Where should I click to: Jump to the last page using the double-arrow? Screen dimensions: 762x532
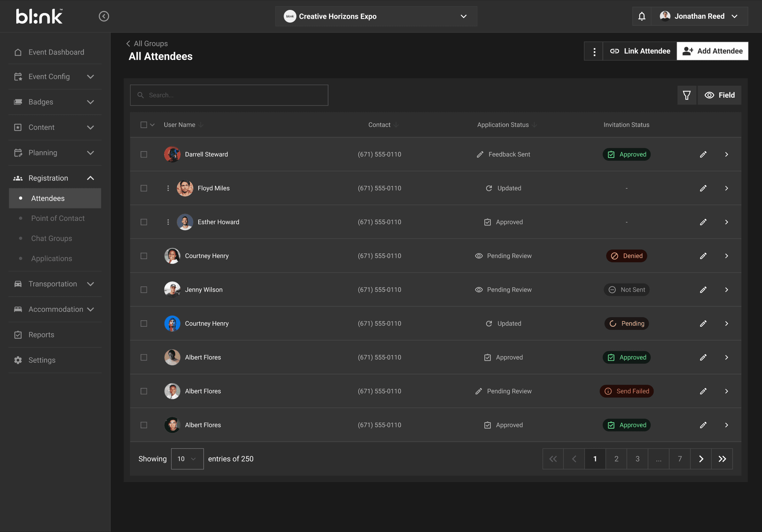click(x=722, y=459)
